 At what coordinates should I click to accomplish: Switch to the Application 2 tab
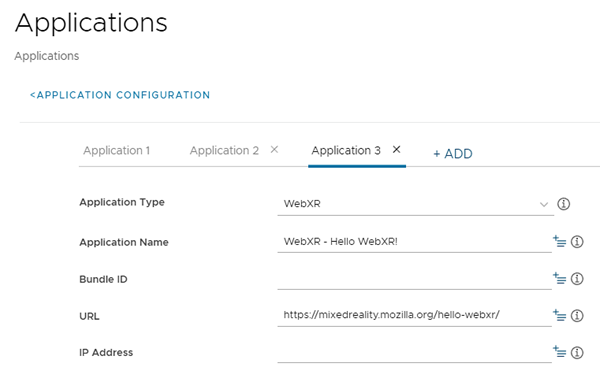[224, 150]
